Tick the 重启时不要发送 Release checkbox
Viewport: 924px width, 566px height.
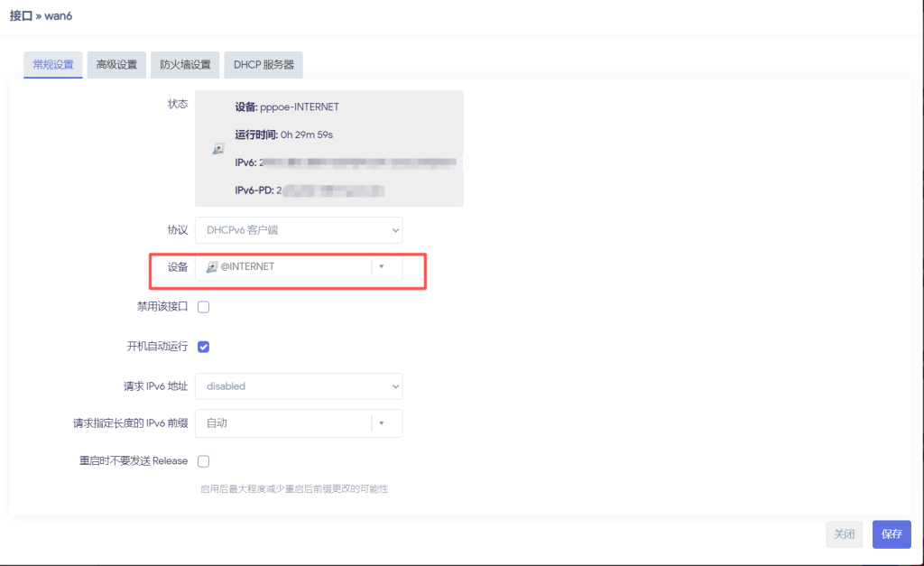pos(204,461)
